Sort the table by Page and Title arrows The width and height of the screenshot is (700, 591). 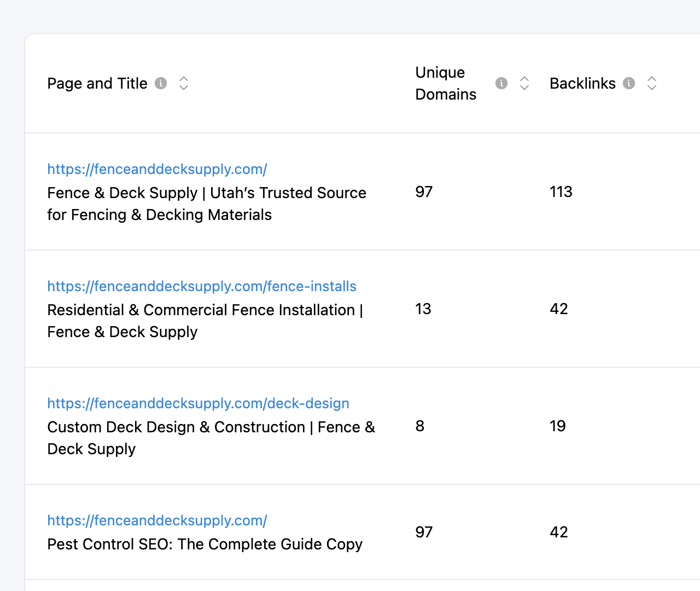184,83
